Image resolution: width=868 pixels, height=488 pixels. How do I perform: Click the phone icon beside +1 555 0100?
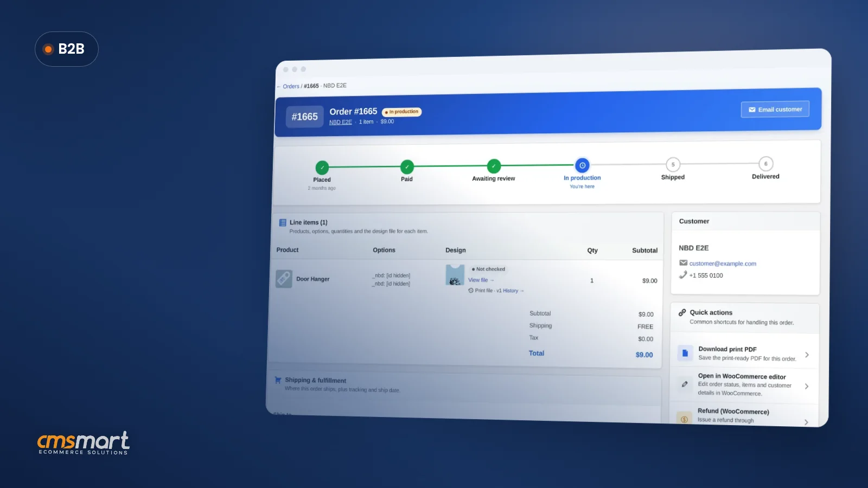tap(683, 275)
